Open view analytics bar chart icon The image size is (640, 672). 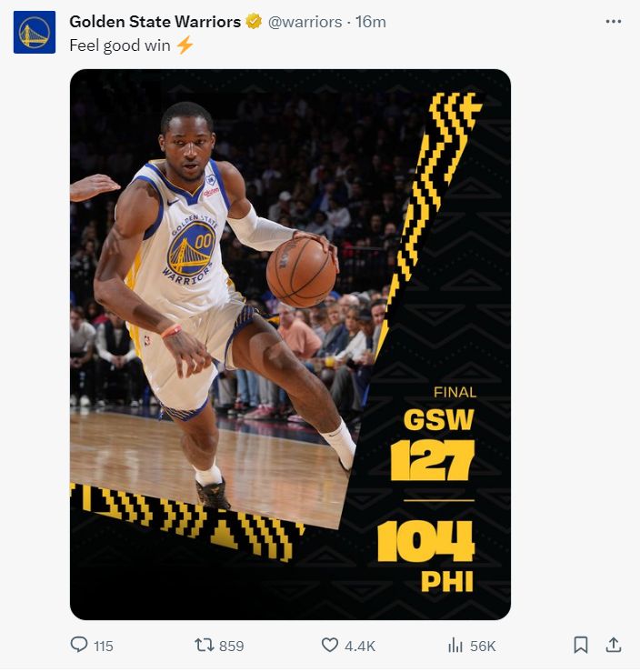coord(455,645)
